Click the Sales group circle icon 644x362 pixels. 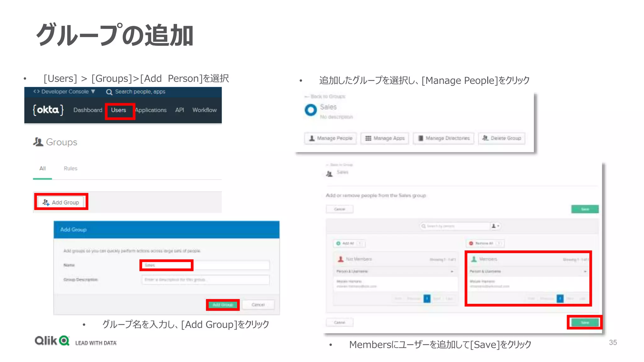(x=311, y=110)
